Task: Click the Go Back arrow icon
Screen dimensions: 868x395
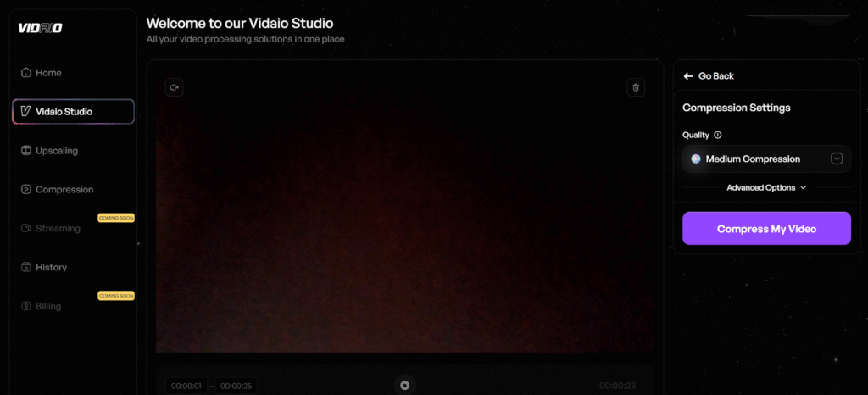Action: [688, 76]
